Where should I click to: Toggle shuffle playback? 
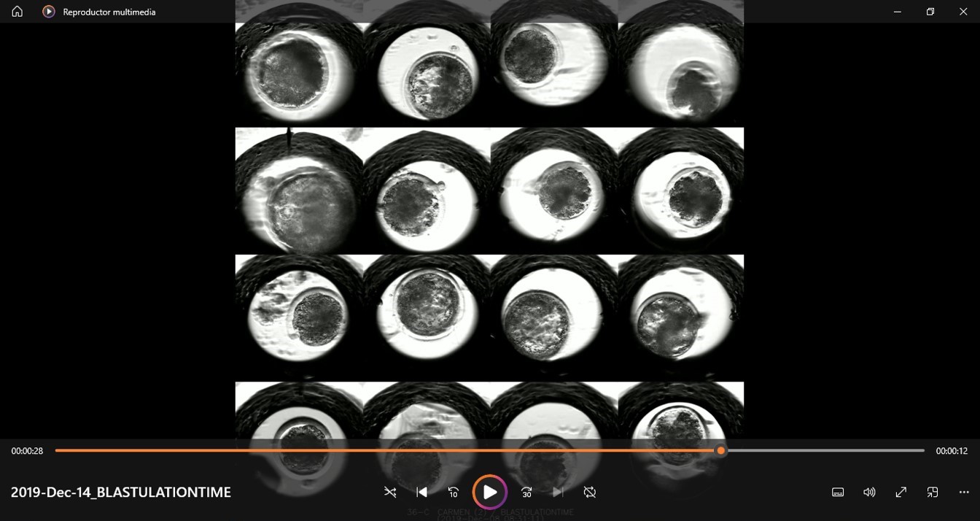click(x=390, y=493)
